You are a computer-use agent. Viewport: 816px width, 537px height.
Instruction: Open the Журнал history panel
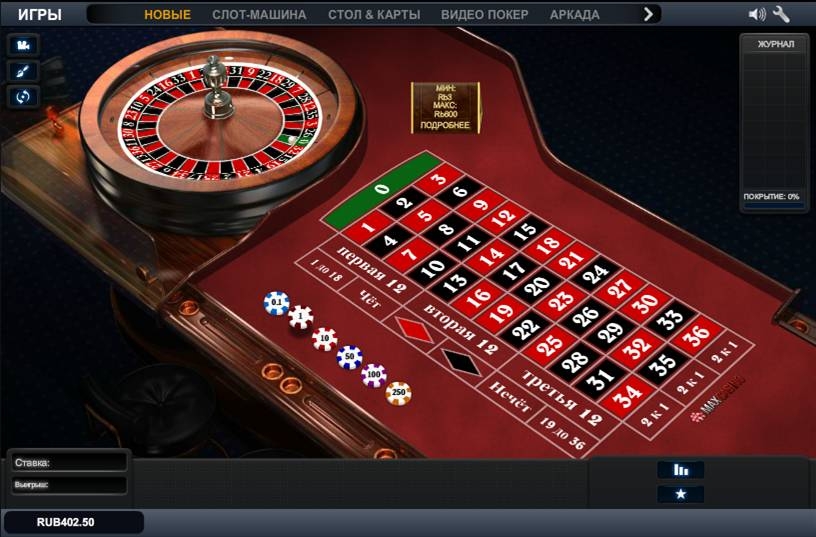pyautogui.click(x=775, y=44)
